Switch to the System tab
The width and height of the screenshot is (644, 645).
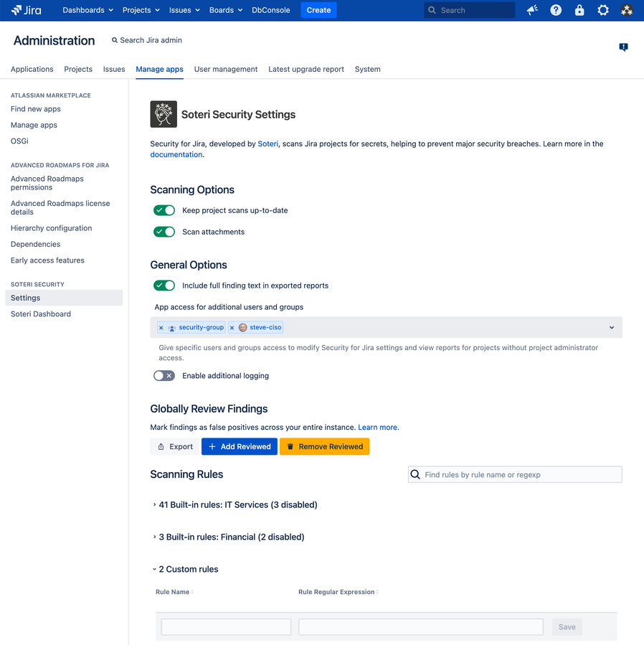point(368,69)
